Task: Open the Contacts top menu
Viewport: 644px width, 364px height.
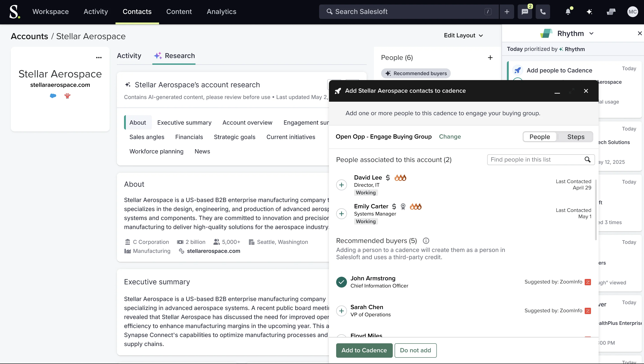Action: point(137,12)
